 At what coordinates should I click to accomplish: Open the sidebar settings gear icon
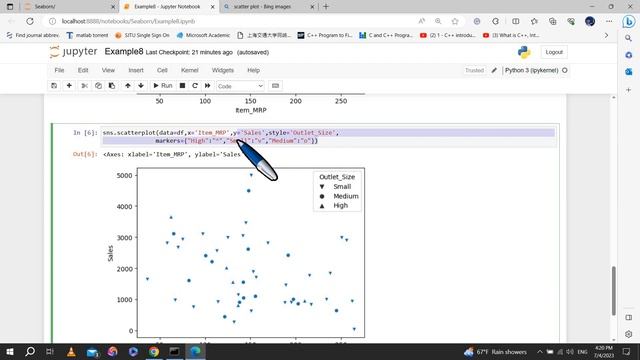point(629,334)
